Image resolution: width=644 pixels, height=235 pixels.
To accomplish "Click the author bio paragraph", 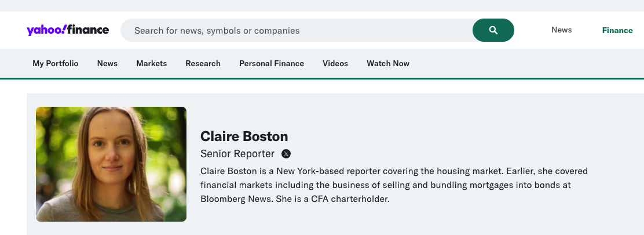I will (394, 185).
